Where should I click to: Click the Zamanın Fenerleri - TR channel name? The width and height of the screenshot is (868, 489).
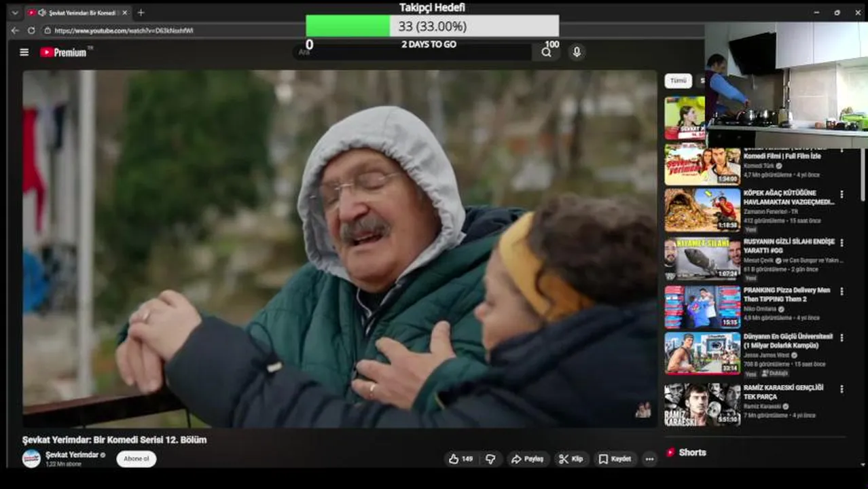pos(770,211)
